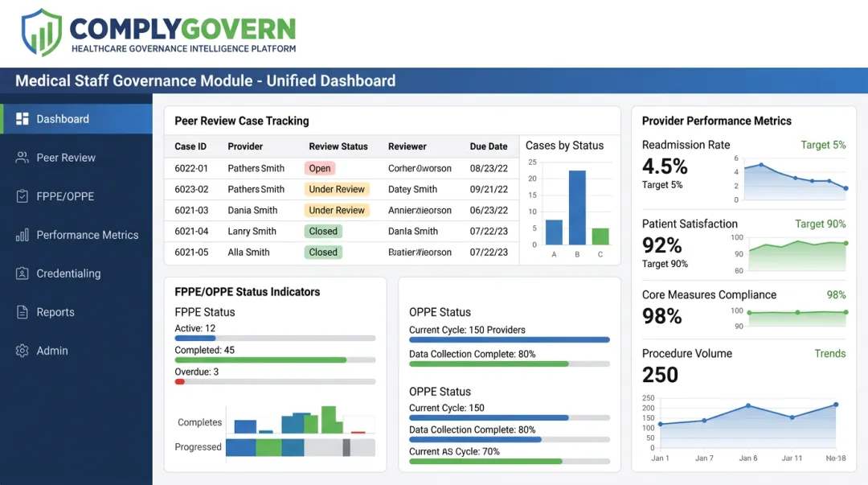The height and width of the screenshot is (485, 868).
Task: Select case ID 6021-05
Action: click(191, 253)
